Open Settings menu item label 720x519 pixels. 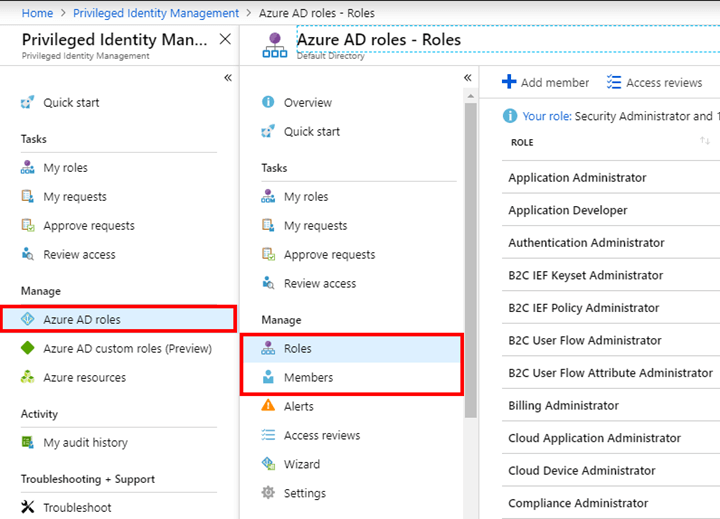[305, 493]
